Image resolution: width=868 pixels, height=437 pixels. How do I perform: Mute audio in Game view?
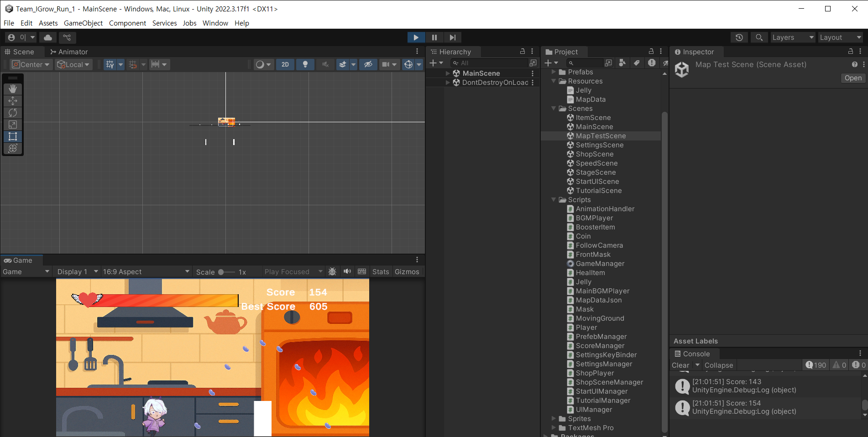(x=347, y=271)
